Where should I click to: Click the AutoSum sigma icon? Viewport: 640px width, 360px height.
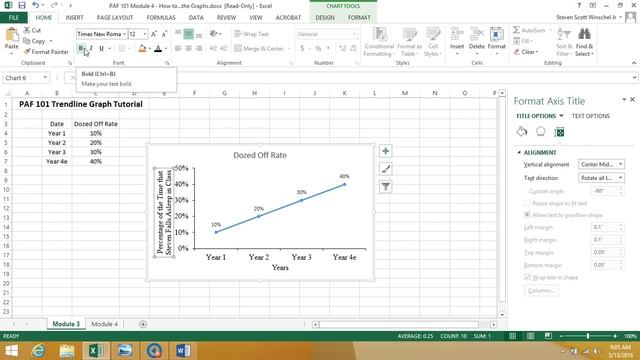pyautogui.click(x=517, y=30)
